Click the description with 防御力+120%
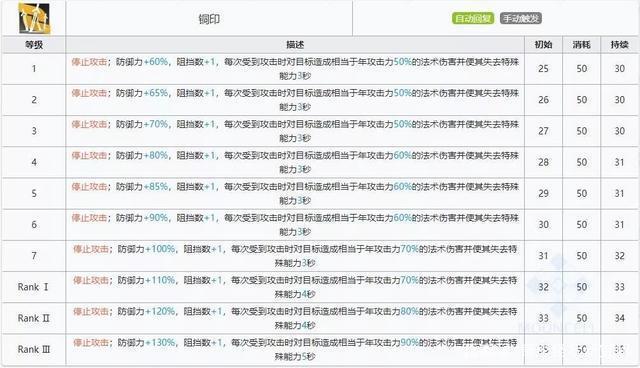Screen dimensions: 640x368 [295, 318]
